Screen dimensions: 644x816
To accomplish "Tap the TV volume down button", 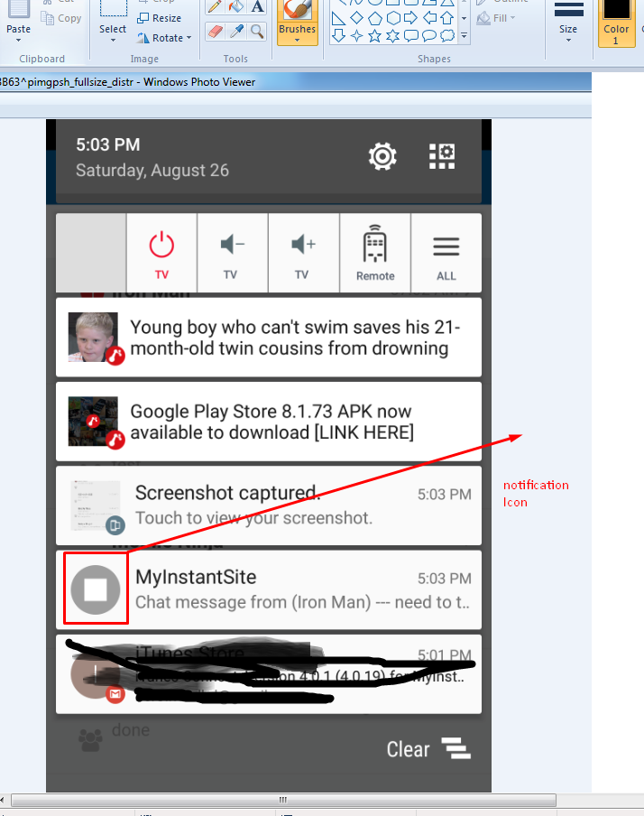I will (233, 253).
